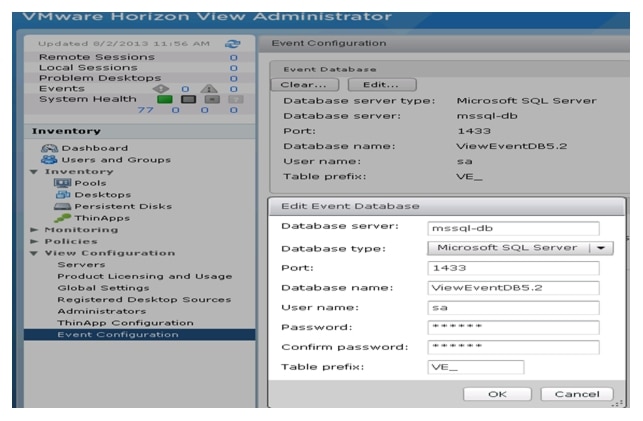Click the Events diamond error icon
This screenshot has width=643, height=421.
coord(161,89)
